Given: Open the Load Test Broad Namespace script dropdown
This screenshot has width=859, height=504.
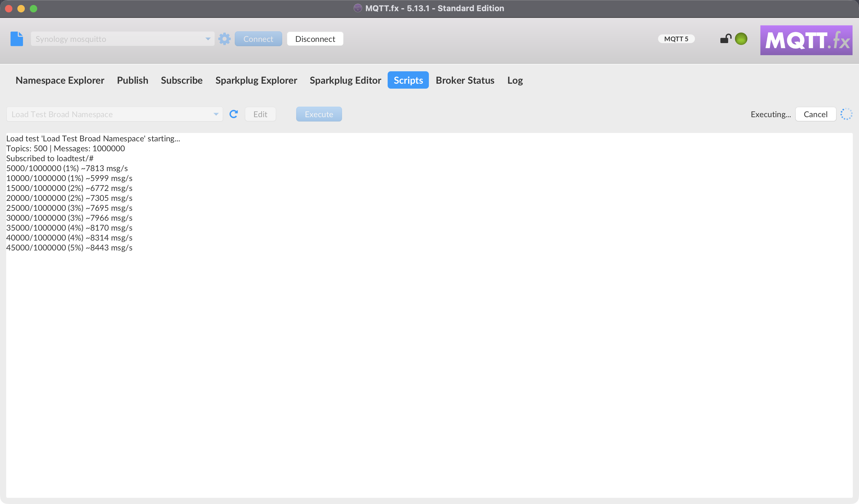Looking at the screenshot, I should click(114, 114).
